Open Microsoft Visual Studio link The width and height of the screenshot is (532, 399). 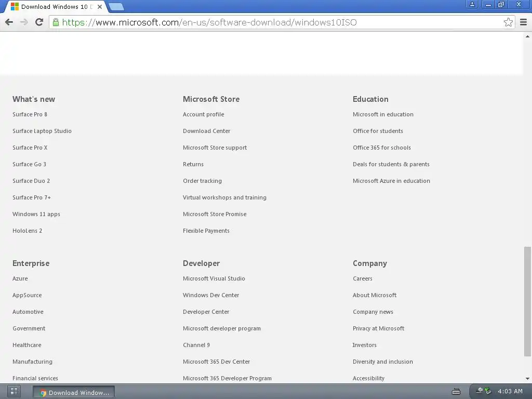(214, 278)
